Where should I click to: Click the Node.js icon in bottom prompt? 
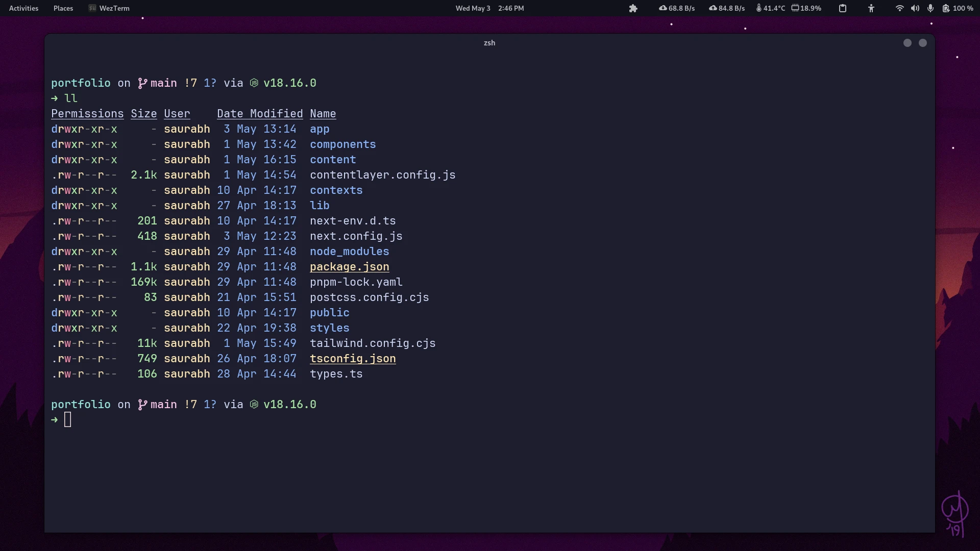point(254,405)
